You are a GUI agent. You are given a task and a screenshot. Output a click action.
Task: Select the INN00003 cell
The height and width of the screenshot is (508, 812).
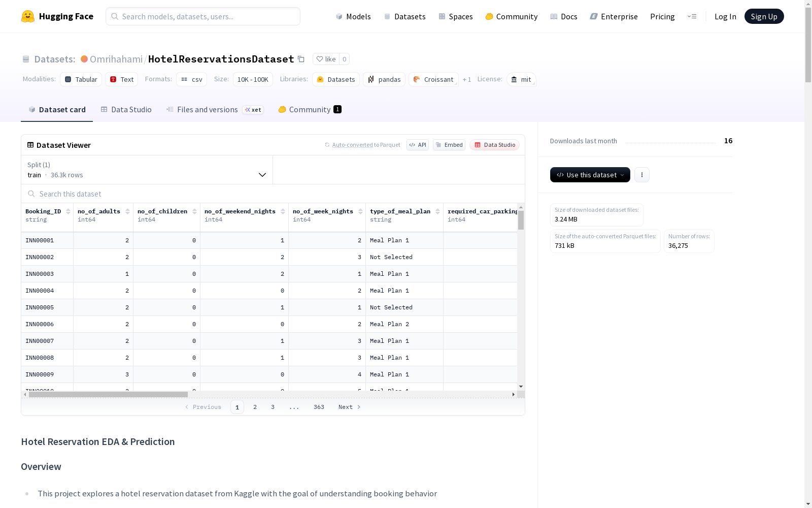coord(47,274)
